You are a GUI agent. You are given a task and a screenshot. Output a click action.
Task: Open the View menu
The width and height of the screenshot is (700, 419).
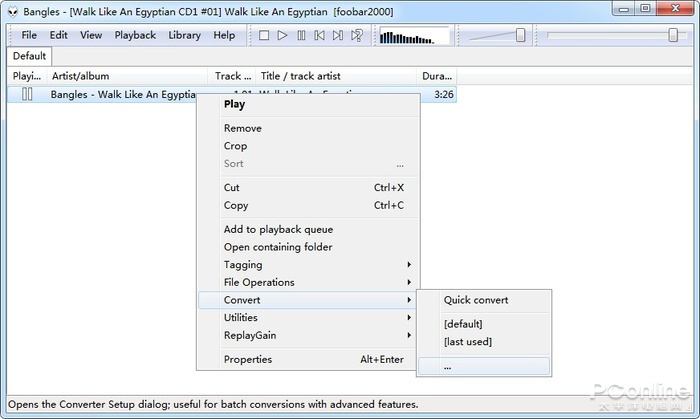click(x=91, y=35)
